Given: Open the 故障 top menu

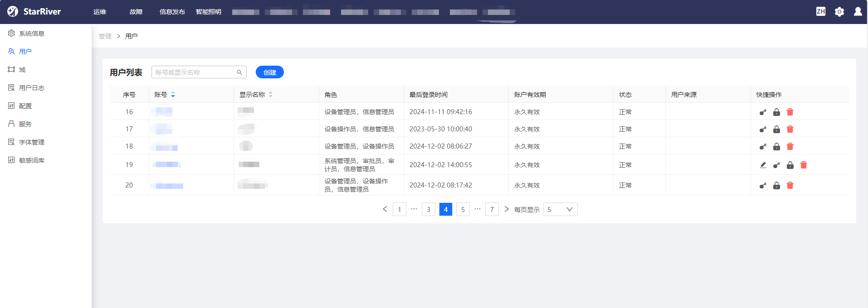Looking at the screenshot, I should tap(136, 12).
